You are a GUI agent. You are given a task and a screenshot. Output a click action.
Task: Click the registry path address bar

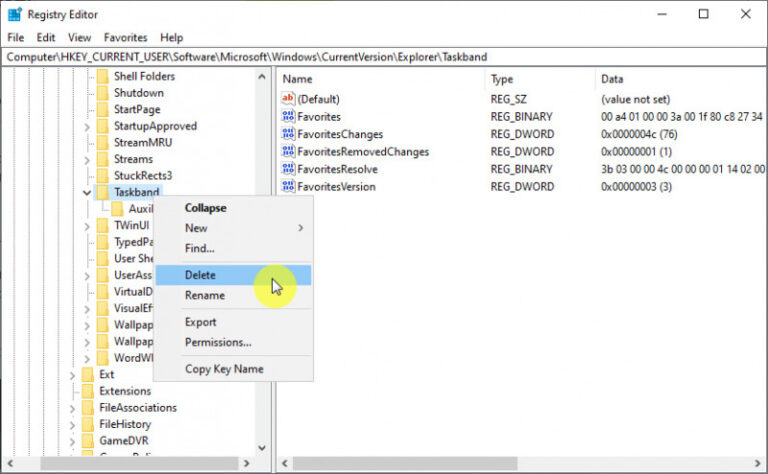click(384, 57)
